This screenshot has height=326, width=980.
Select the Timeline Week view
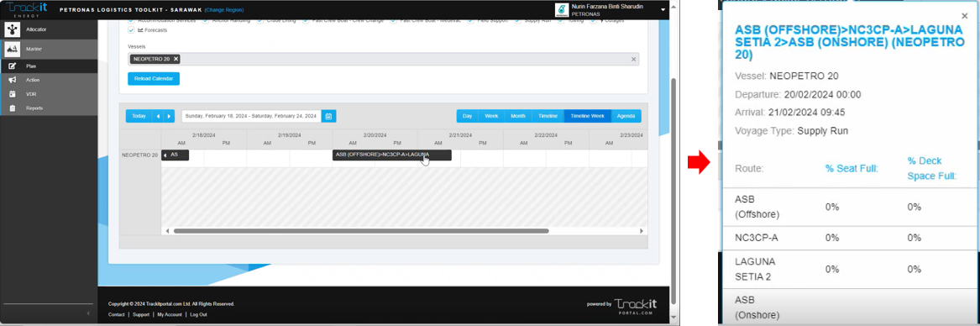pos(587,116)
